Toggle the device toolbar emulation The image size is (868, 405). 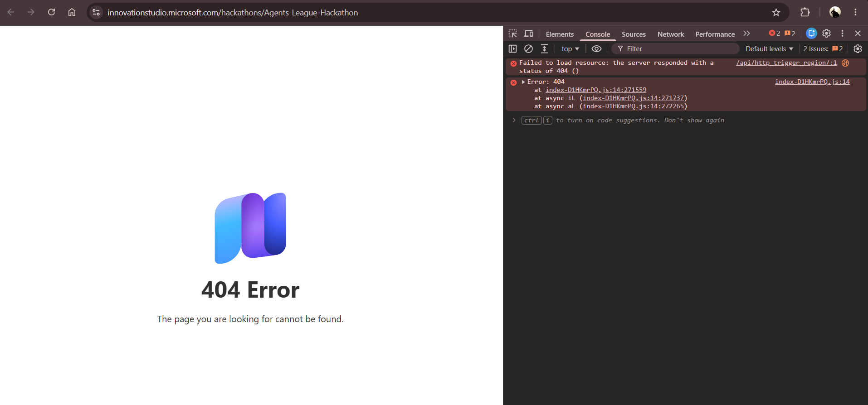[529, 34]
